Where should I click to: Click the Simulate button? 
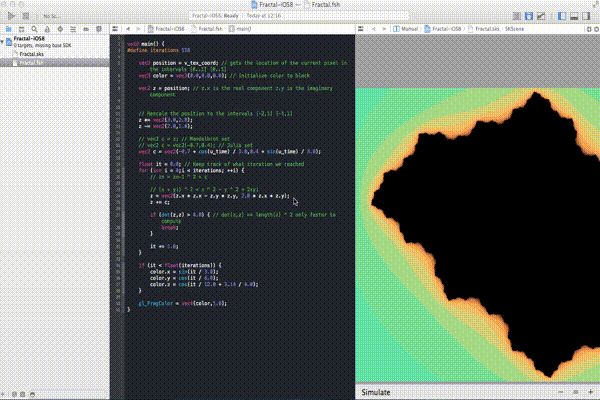pyautogui.click(x=376, y=392)
